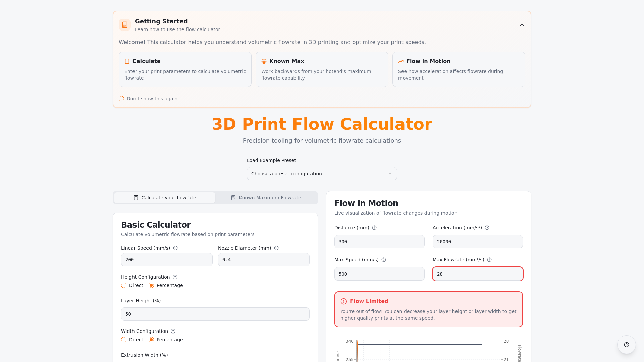Screen dimensions: 644x362
Task: Click help icon beside Width Configuration
Action: (173, 331)
